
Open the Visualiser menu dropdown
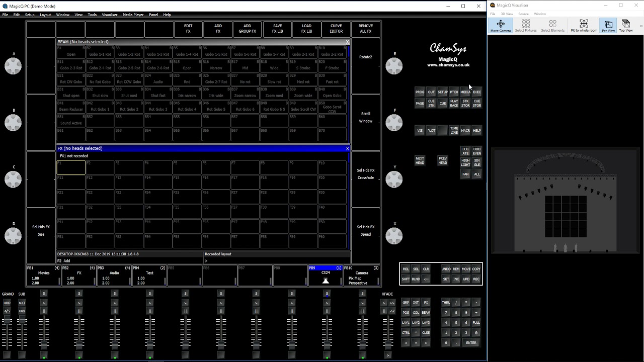tap(109, 15)
